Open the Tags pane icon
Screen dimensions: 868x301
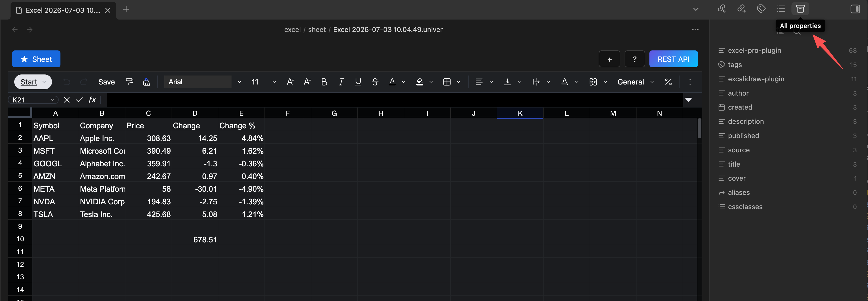tap(761, 9)
